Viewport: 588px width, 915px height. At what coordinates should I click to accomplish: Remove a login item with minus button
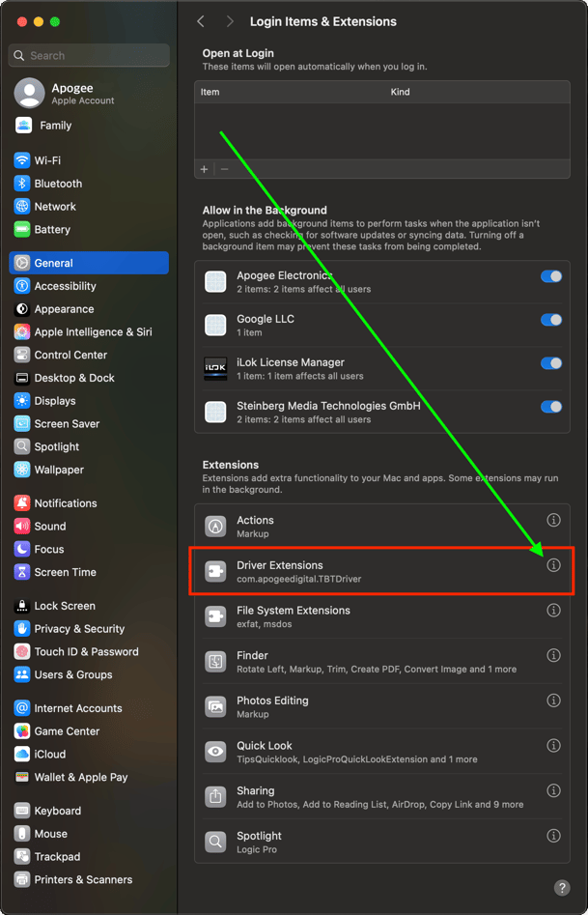pyautogui.click(x=225, y=169)
